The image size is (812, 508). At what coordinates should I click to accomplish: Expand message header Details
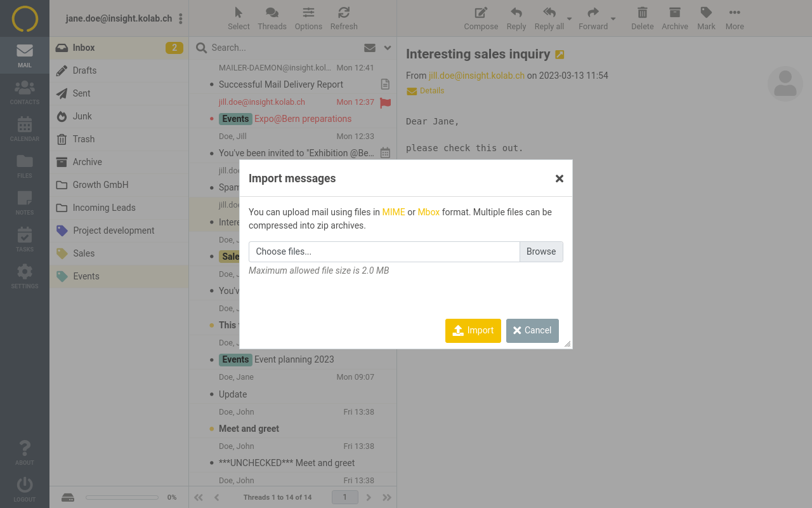pos(425,91)
